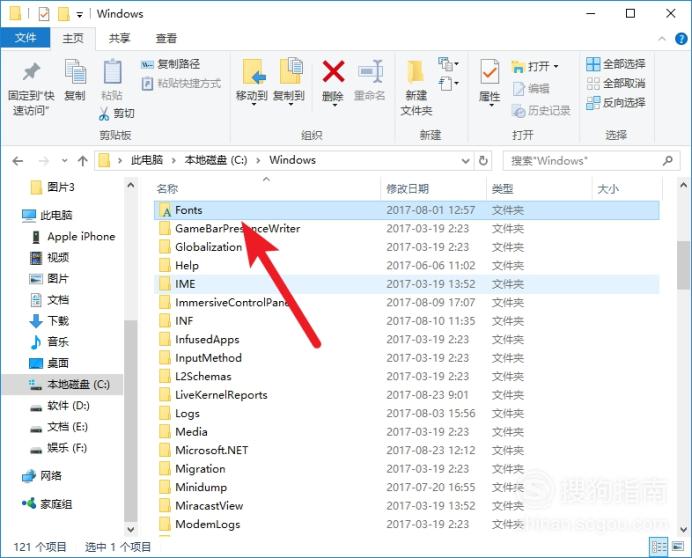Click the Refresh button by address bar
692x558 pixels.
tap(483, 161)
